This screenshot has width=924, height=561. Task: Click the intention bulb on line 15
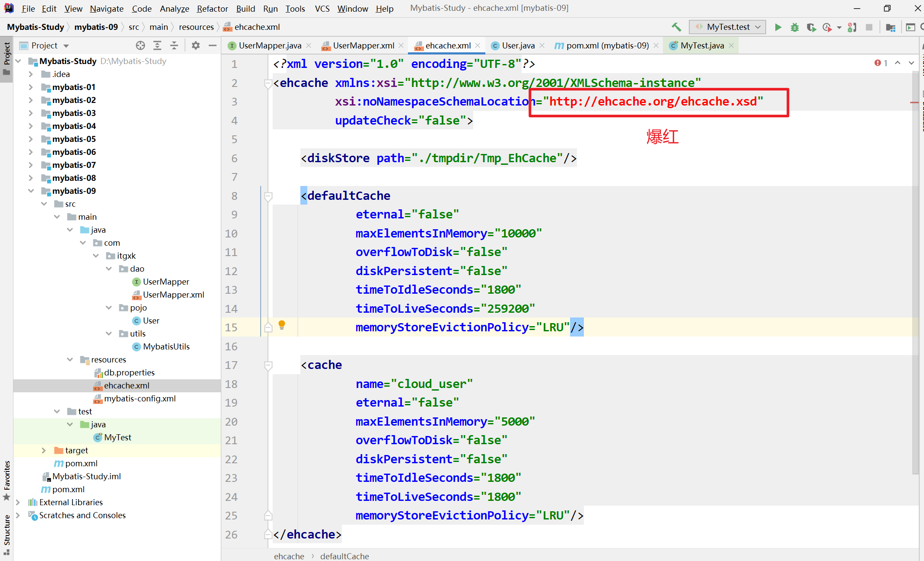click(x=282, y=324)
